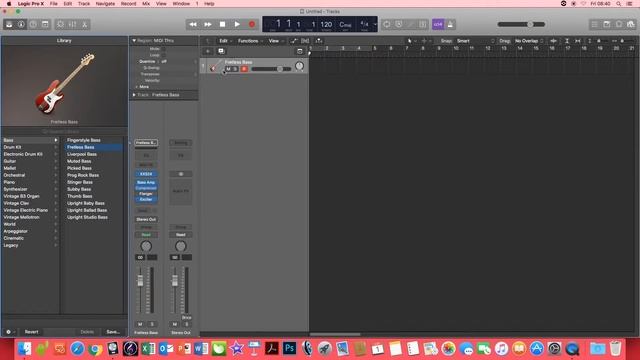Click the key signature Cmaj in LCD

[x=345, y=24]
